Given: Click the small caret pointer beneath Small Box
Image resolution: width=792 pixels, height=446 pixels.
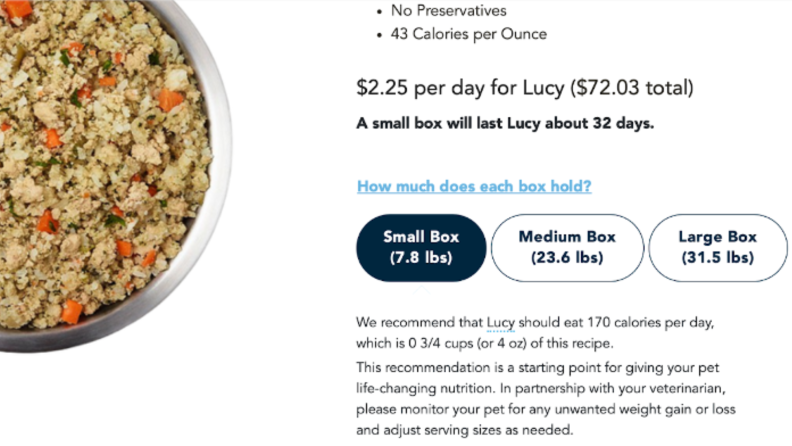Looking at the screenshot, I should (x=421, y=289).
